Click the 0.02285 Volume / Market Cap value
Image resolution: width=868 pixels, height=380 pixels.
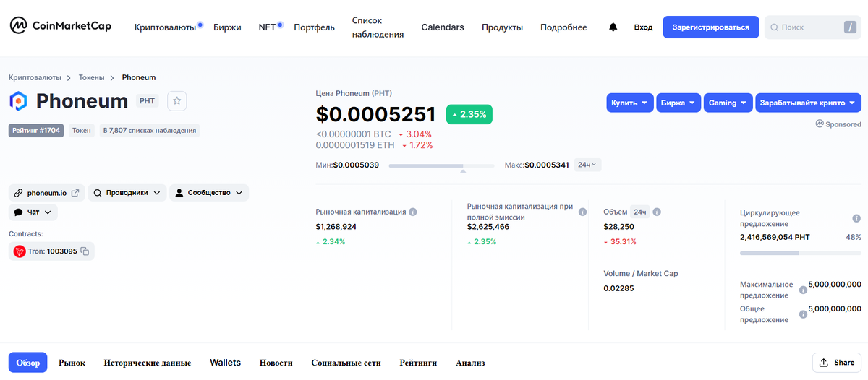point(618,288)
